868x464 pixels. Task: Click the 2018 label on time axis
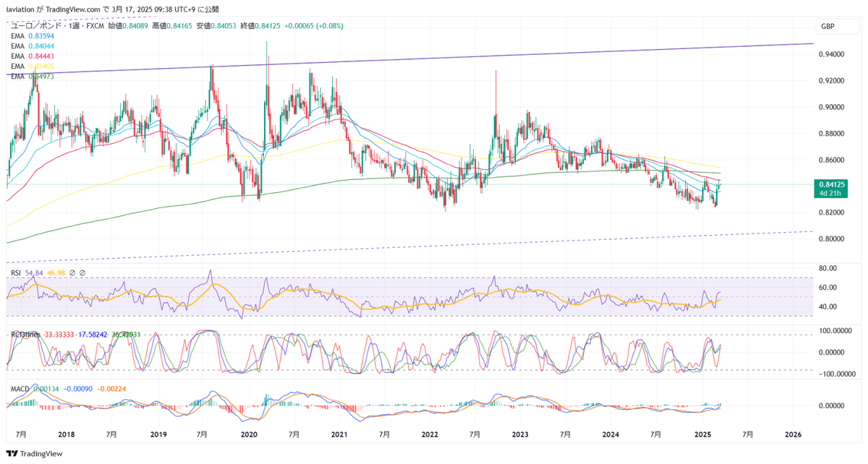pos(66,435)
